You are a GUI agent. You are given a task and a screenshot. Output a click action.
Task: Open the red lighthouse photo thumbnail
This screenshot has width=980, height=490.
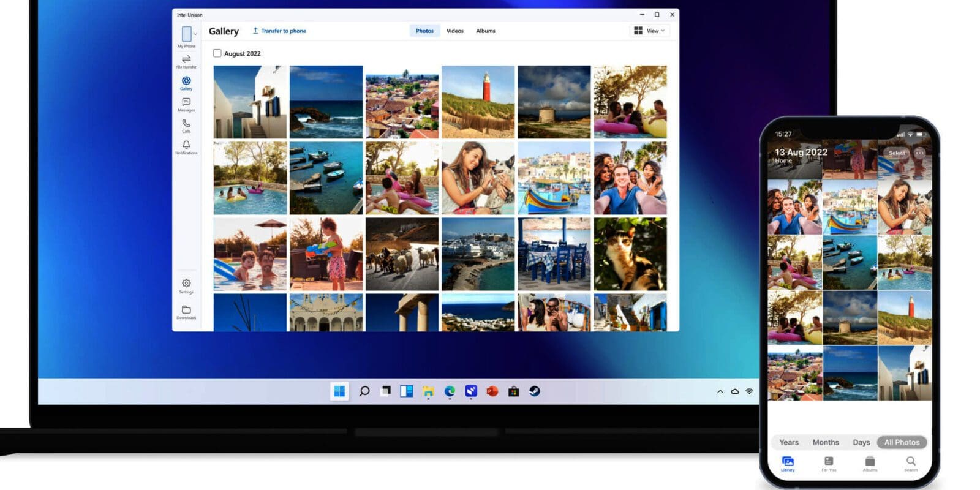[x=478, y=102]
